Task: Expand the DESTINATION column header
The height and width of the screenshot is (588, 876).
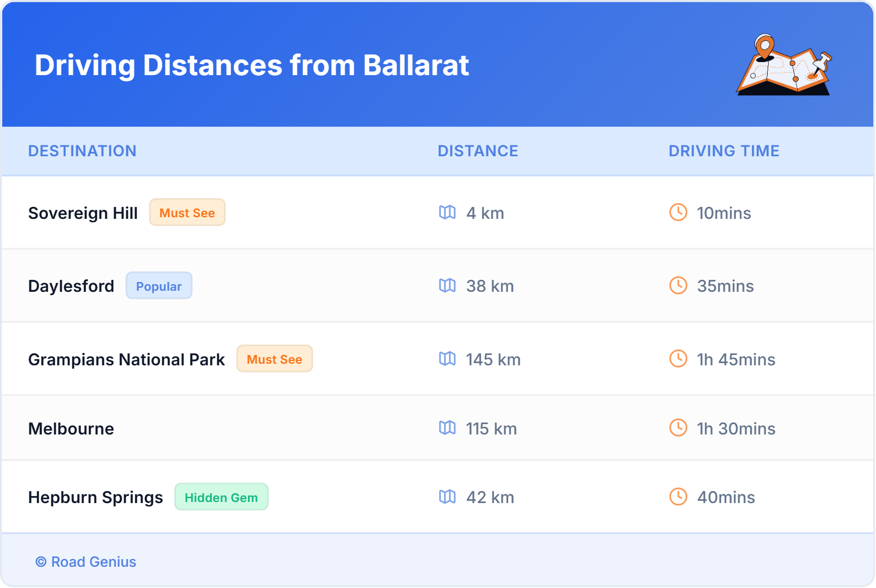Action: pyautogui.click(x=82, y=151)
